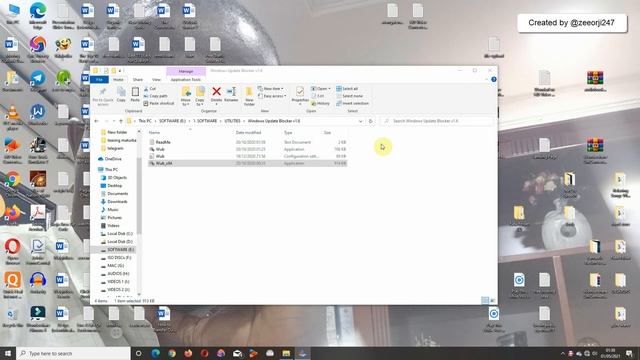Click the taskbar Type here to search box
Viewport: 640px width, 360px height.
tap(73, 353)
